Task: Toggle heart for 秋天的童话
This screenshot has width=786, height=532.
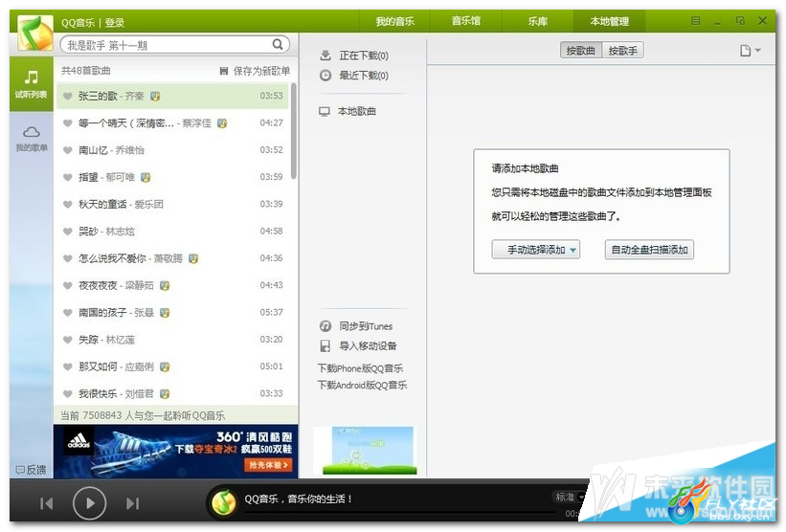Action: (x=68, y=204)
